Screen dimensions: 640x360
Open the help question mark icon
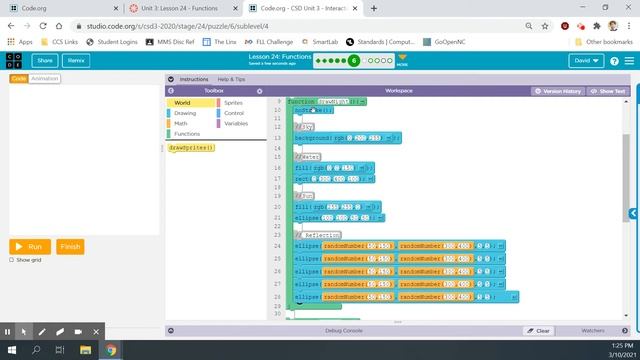(x=614, y=61)
